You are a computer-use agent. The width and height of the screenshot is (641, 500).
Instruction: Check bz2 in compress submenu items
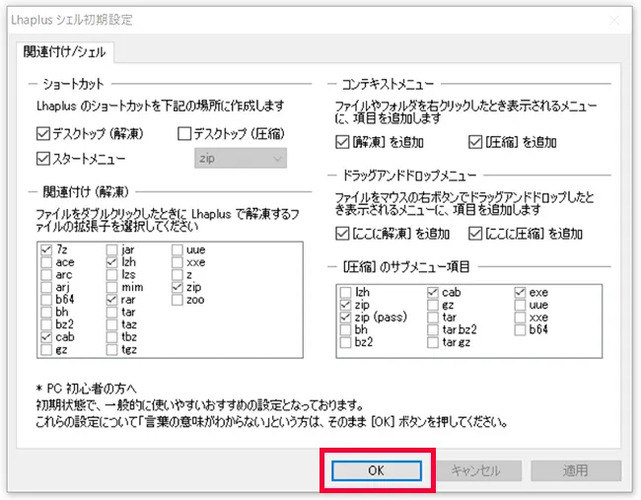click(345, 342)
